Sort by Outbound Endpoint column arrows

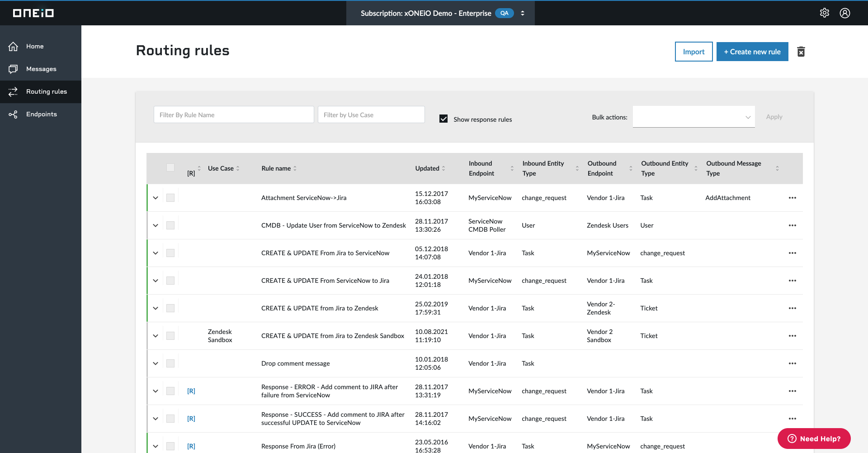point(631,168)
